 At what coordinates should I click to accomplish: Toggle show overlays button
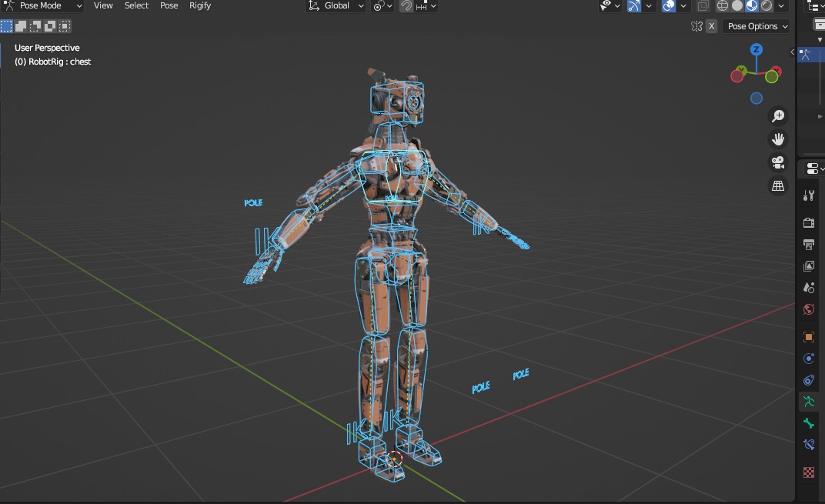pos(669,6)
